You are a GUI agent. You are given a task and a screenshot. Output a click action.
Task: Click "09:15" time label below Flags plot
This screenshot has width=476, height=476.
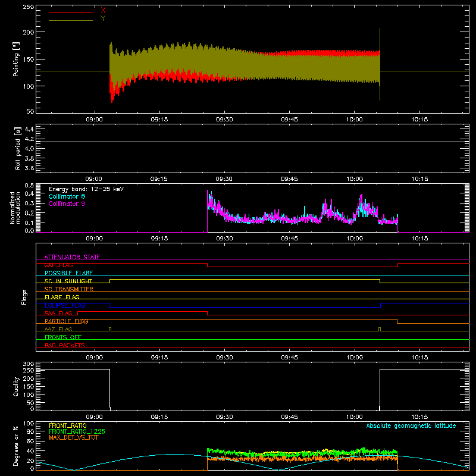[x=159, y=358]
